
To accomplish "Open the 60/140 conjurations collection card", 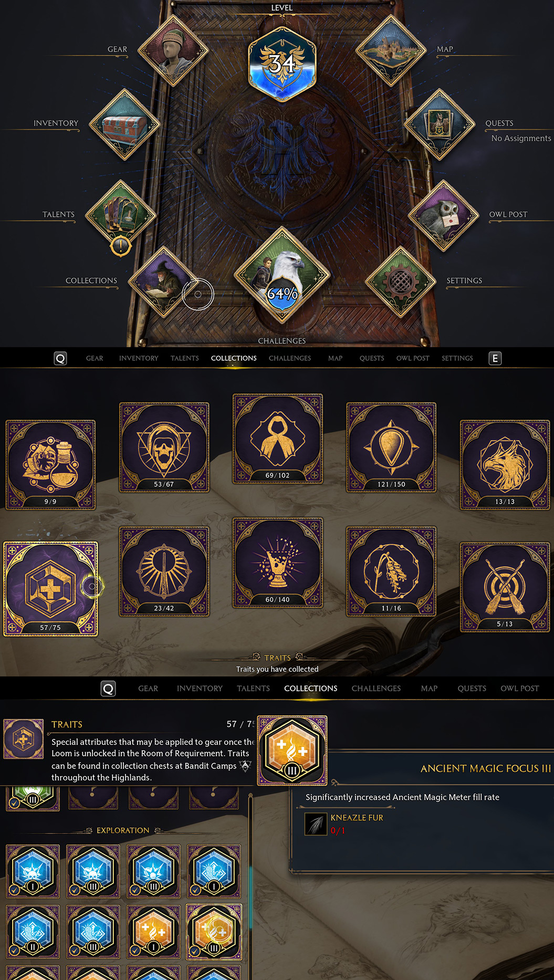I will (278, 562).
